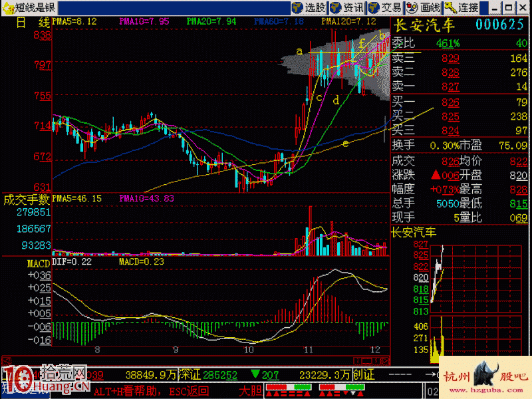Image resolution: width=532 pixels, height=399 pixels.
Task: Click the 卖一 price 827
Action: pyautogui.click(x=450, y=87)
